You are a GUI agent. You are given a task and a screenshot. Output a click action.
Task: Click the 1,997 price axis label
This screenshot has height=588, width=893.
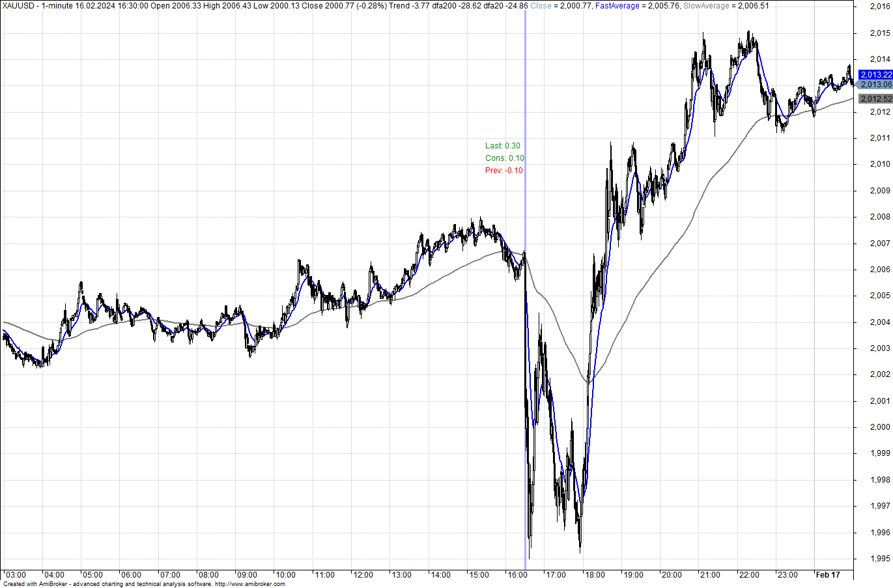coord(880,506)
